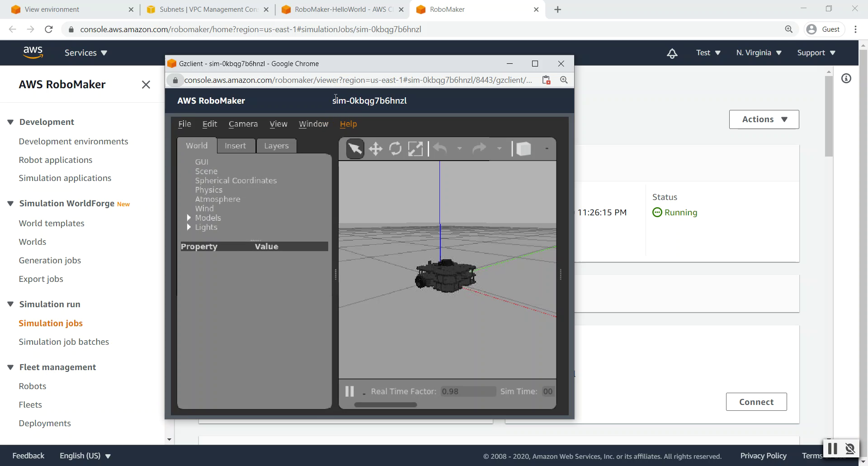The image size is (868, 466).
Task: Open the Edit menu in Gzclient
Action: pyautogui.click(x=210, y=124)
